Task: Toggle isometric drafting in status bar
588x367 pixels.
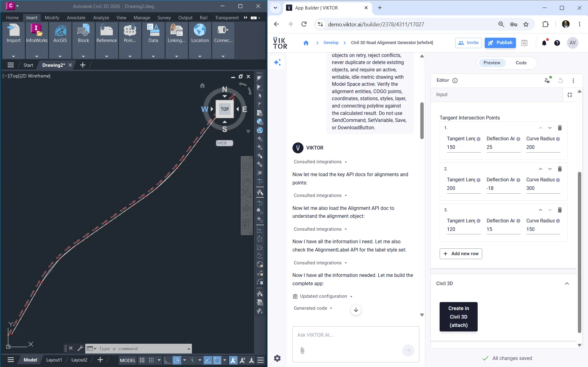Action: 192,360
